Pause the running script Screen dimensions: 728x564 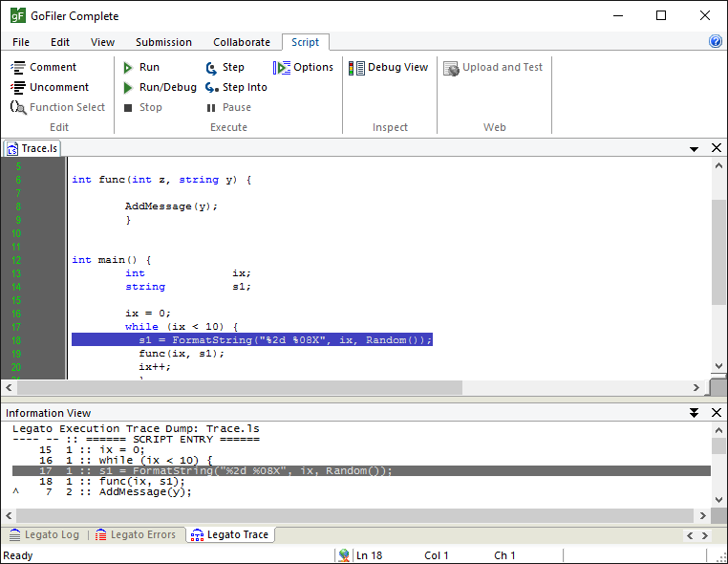(229, 107)
